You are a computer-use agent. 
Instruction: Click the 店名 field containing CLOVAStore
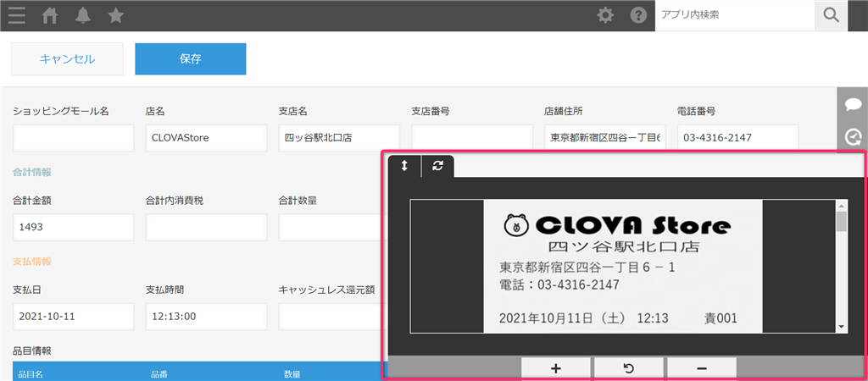[207, 138]
